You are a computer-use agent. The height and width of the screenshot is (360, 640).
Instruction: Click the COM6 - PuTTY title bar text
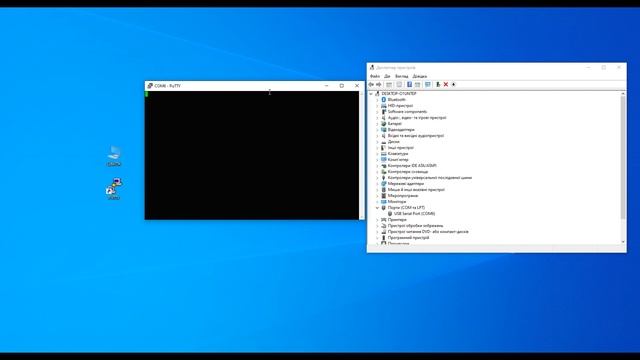[167, 86]
